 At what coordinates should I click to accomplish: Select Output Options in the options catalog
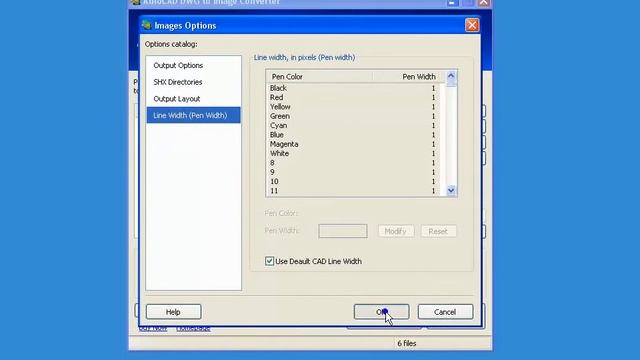193,65
